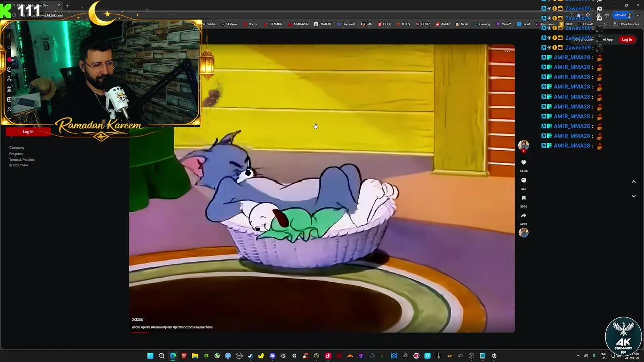This screenshot has width=644, height=362.
Task: Open the Lurkit bookmark
Action: (523, 24)
